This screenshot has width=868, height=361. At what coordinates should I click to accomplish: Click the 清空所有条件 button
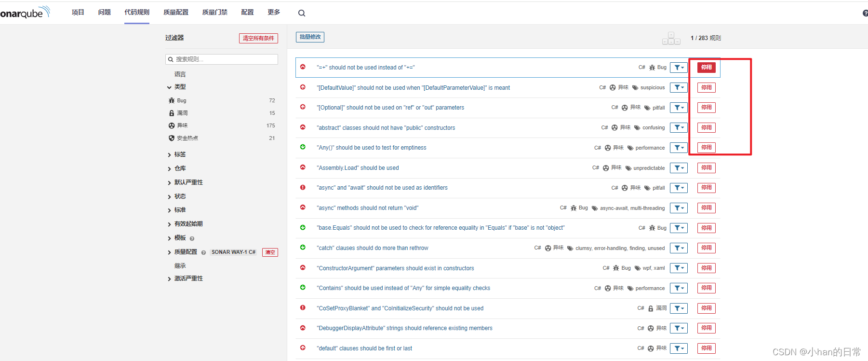258,38
